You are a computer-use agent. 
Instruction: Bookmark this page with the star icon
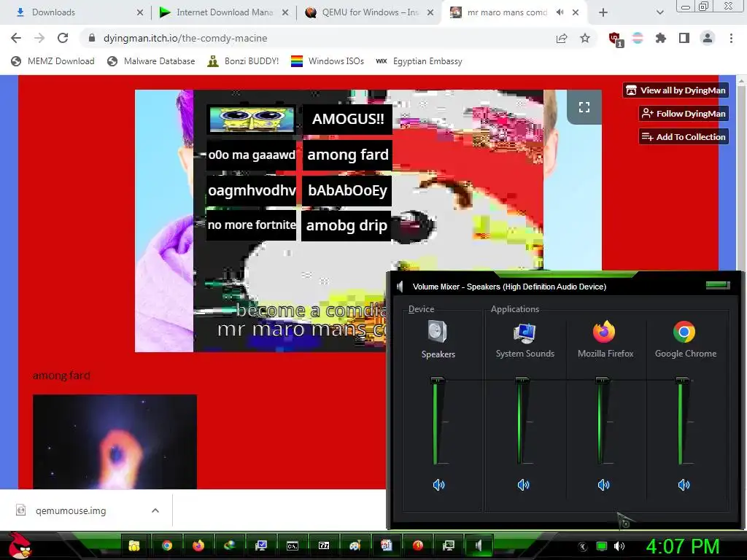pyautogui.click(x=585, y=38)
